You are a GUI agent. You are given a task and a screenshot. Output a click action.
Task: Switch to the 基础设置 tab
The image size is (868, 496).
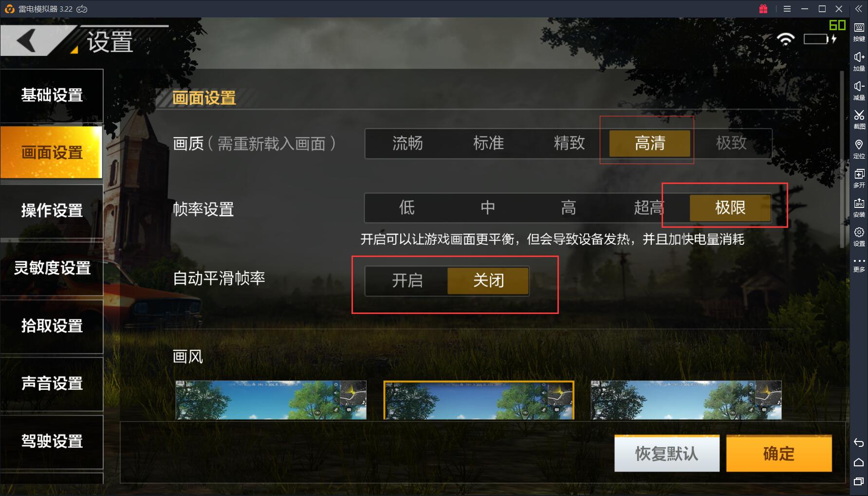(52, 95)
